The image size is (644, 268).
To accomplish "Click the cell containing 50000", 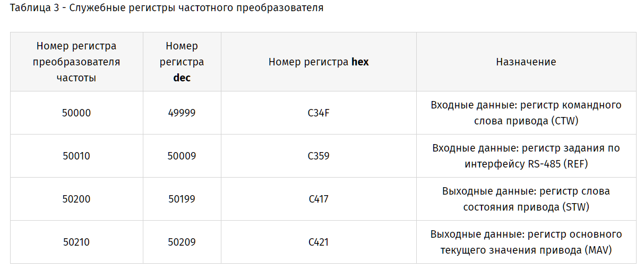I will coord(76,113).
